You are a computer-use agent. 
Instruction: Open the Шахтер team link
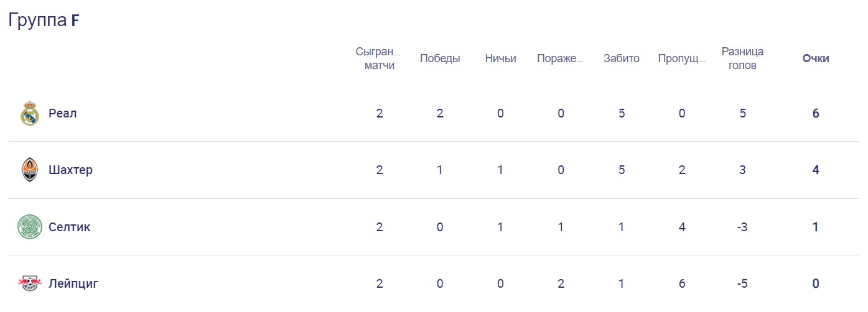pyautogui.click(x=70, y=170)
